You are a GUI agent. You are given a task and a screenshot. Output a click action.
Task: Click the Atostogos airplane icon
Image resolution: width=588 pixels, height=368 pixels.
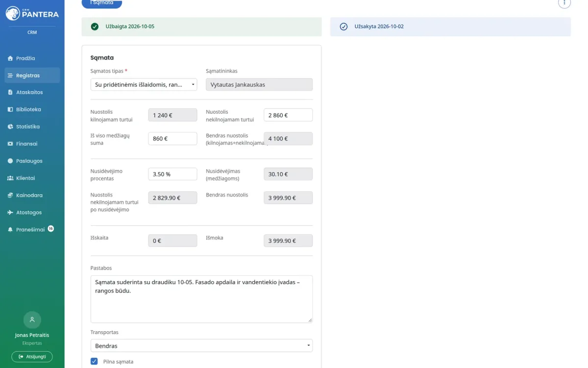10,212
